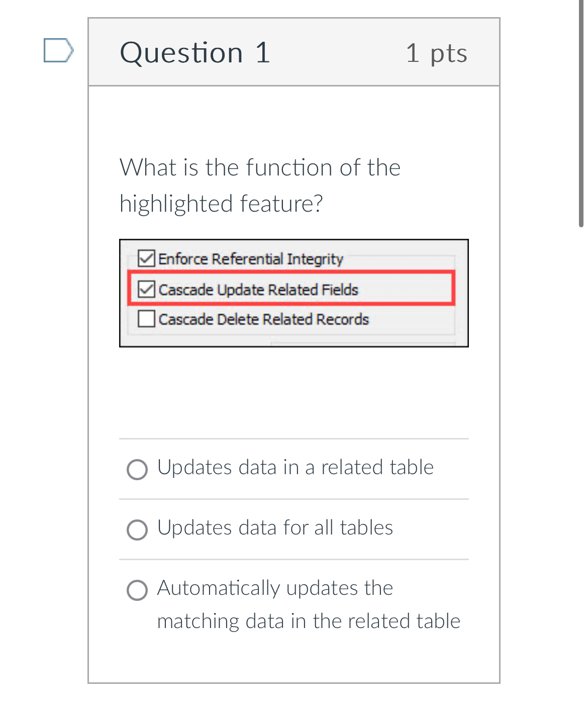This screenshot has width=588, height=709.
Task: Click the '1 pts' label
Action: click(437, 53)
